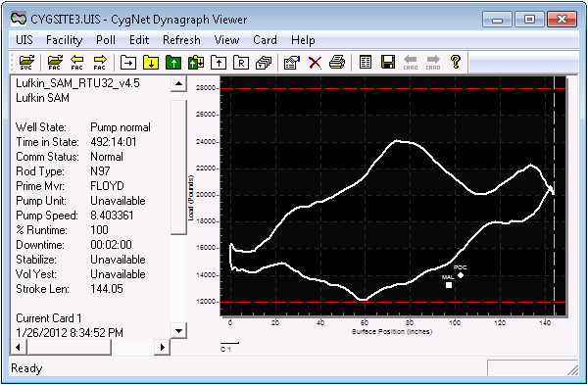
Task: Click the 'Lufkin_SAM_RTU32_v4.5' device name
Action: (x=77, y=83)
